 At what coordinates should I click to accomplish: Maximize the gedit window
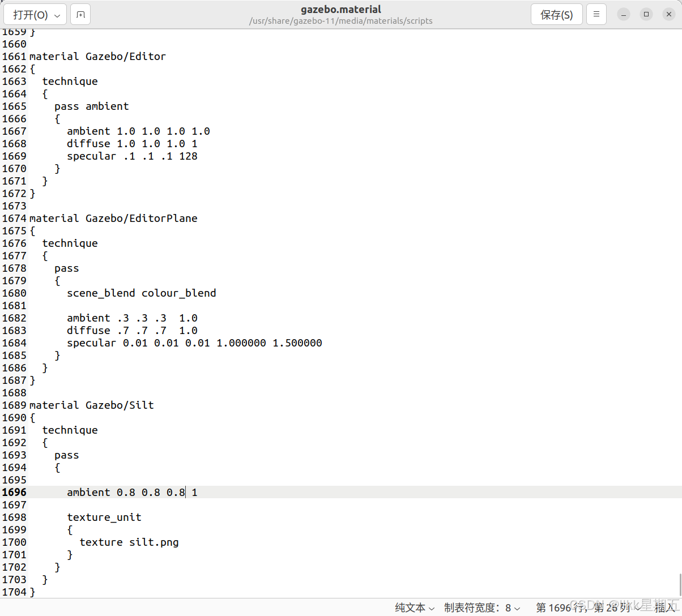(x=646, y=15)
